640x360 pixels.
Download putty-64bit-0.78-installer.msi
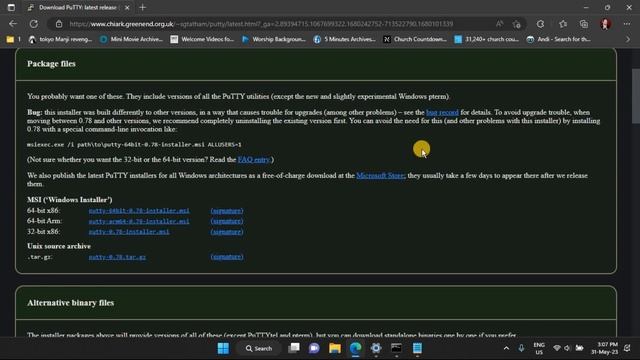tap(139, 211)
